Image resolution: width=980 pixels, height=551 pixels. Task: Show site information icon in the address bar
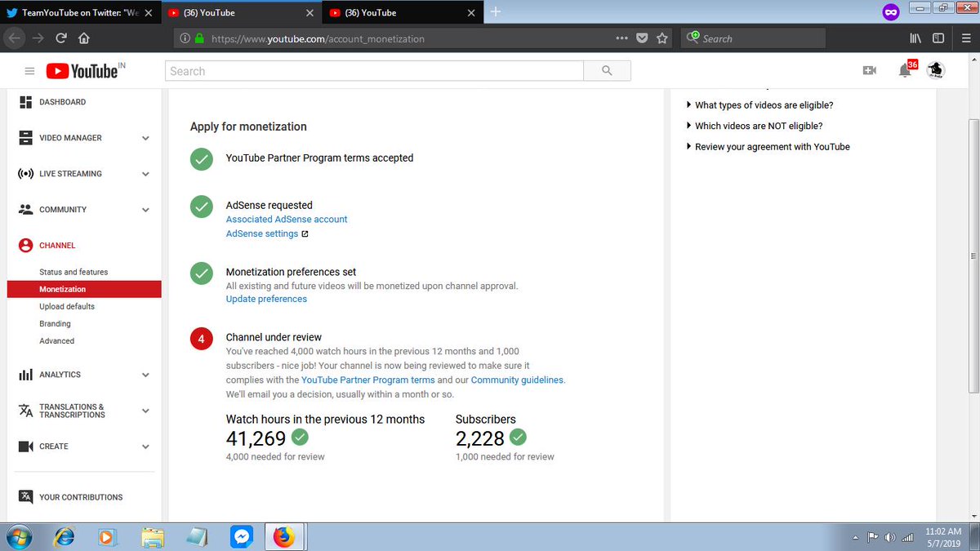[185, 38]
